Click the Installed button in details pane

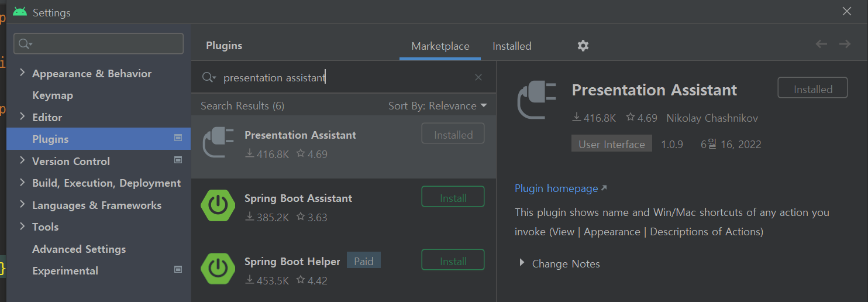[x=812, y=88]
